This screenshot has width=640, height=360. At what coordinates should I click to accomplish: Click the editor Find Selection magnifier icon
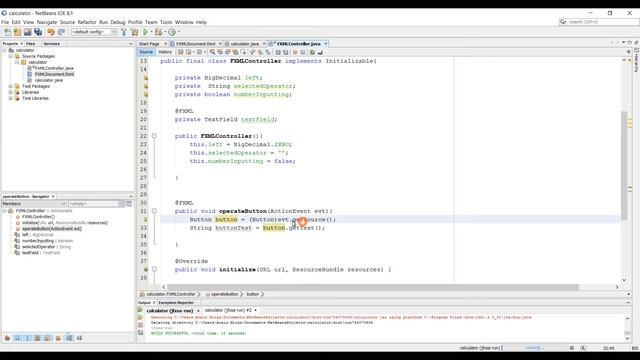(x=212, y=52)
